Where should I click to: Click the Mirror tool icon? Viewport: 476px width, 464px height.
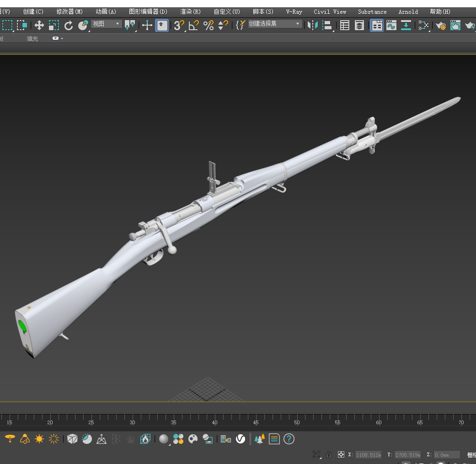point(312,25)
